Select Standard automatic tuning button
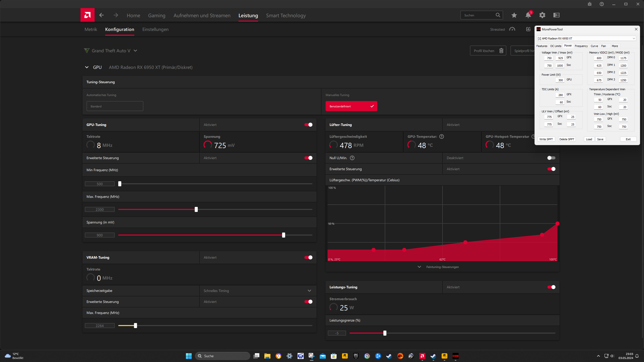Image resolution: width=644 pixels, height=362 pixels. click(115, 106)
